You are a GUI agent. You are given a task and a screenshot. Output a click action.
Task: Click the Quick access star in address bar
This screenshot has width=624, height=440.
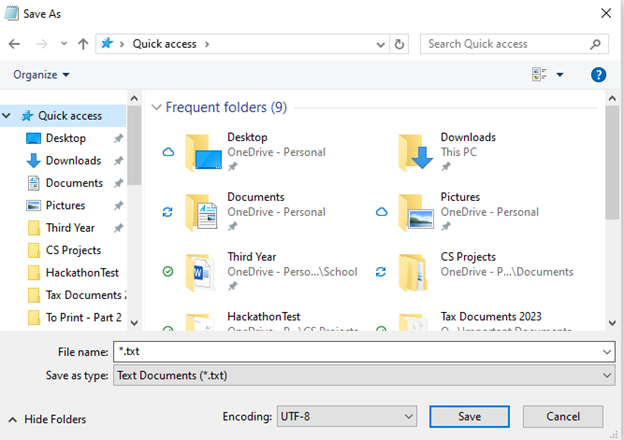(107, 43)
